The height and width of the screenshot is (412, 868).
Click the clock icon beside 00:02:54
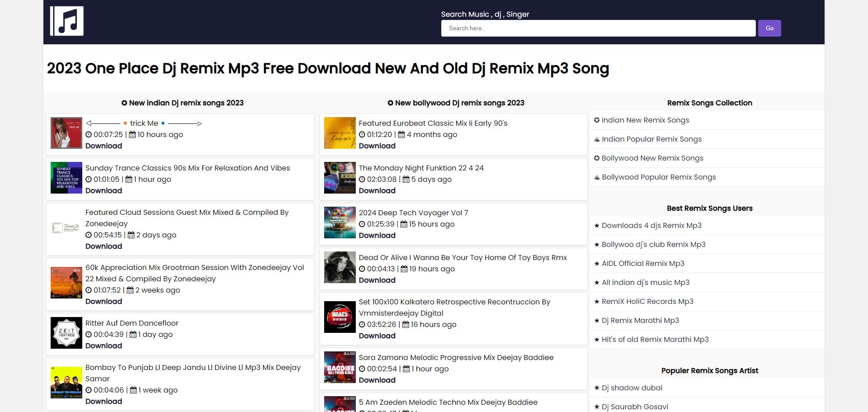362,369
